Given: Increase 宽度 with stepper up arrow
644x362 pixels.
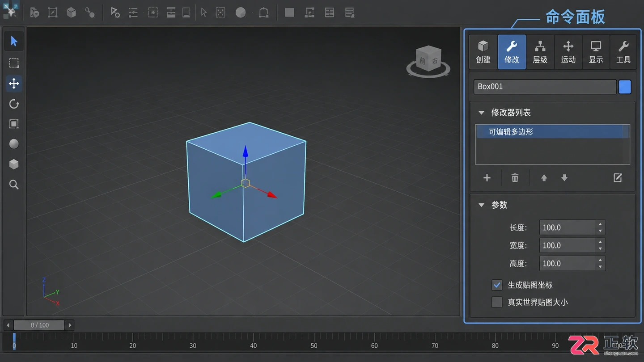Looking at the screenshot, I should tap(600, 242).
